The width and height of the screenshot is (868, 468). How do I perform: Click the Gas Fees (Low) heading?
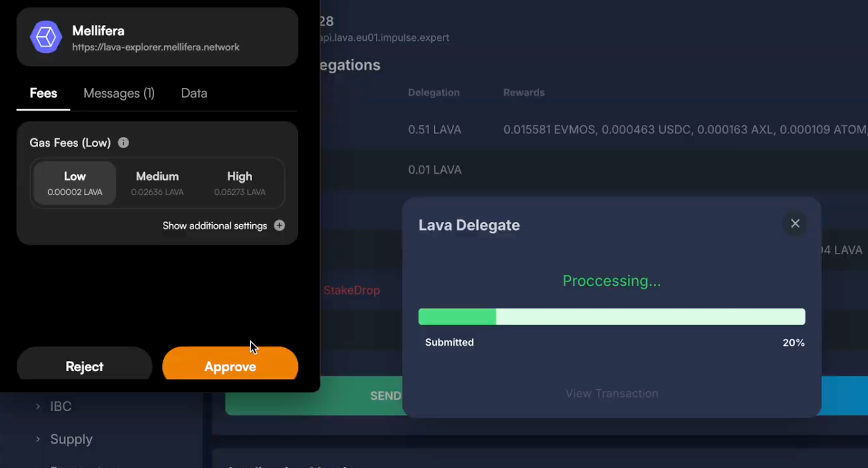point(70,143)
